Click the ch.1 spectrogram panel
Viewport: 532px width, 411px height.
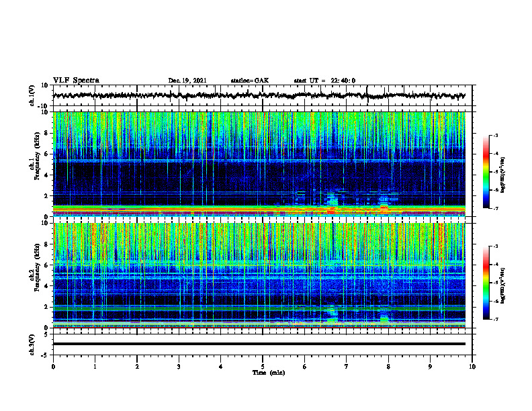pos(259,164)
